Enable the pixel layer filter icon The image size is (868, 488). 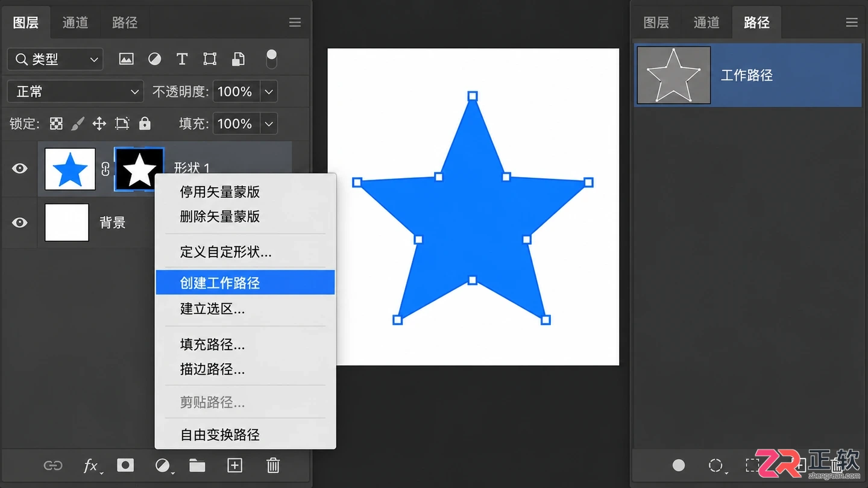click(126, 59)
